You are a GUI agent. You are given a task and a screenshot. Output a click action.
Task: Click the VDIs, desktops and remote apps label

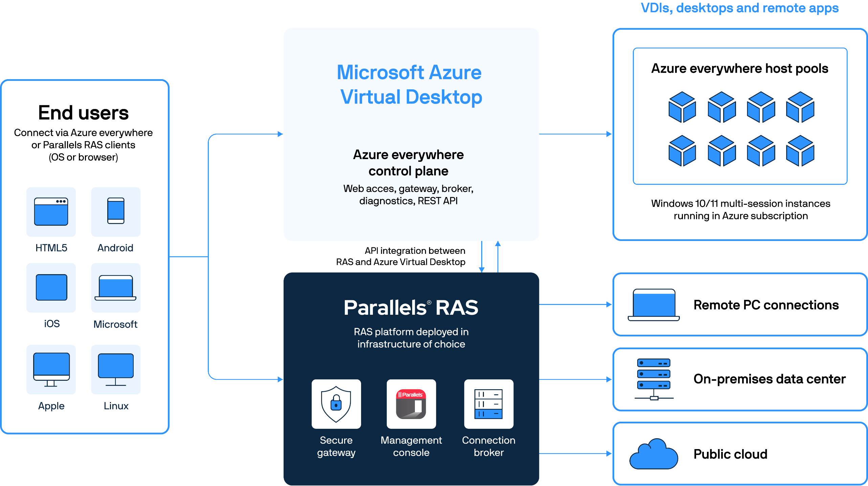[740, 8]
